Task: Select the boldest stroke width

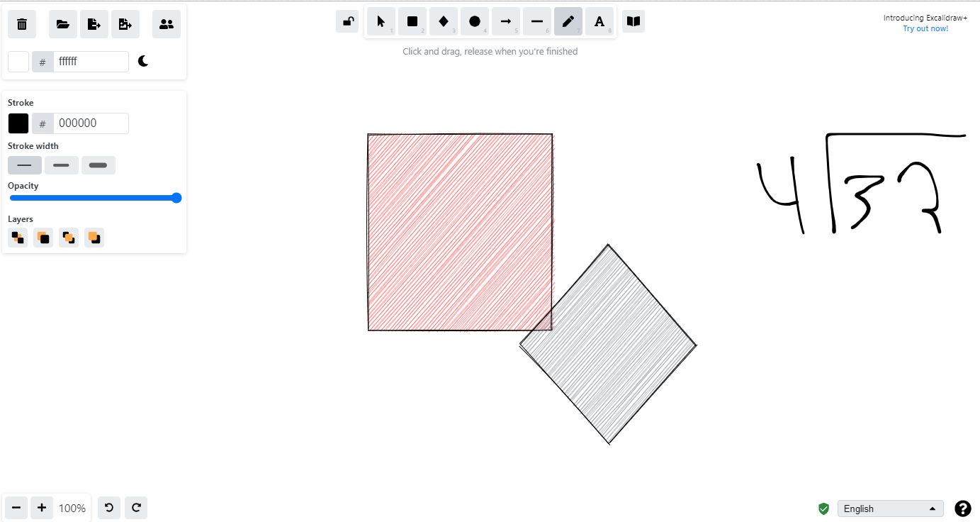Action: pyautogui.click(x=98, y=165)
